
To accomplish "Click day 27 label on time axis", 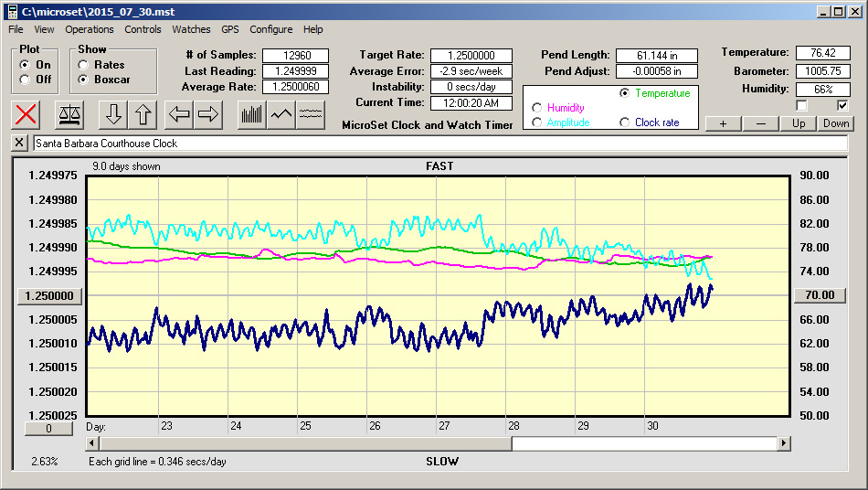I will [x=444, y=426].
